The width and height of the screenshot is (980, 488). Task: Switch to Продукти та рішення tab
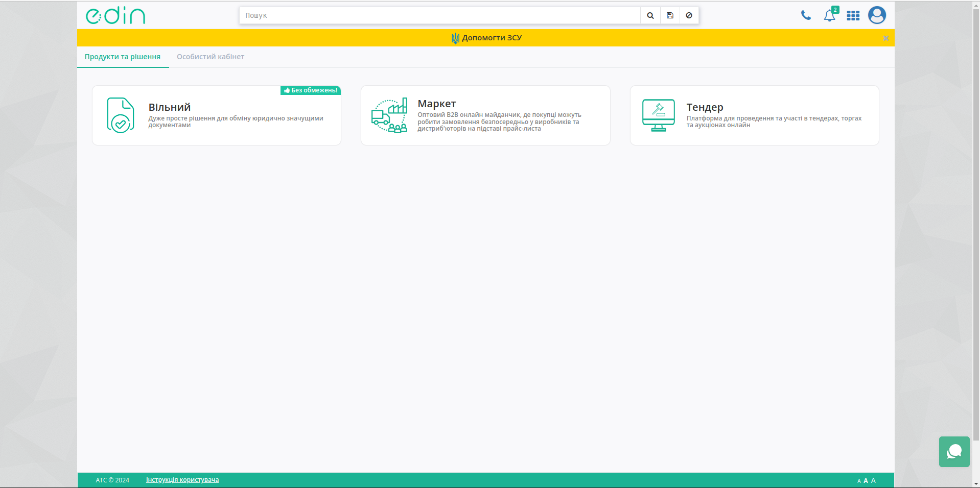pyautogui.click(x=123, y=57)
